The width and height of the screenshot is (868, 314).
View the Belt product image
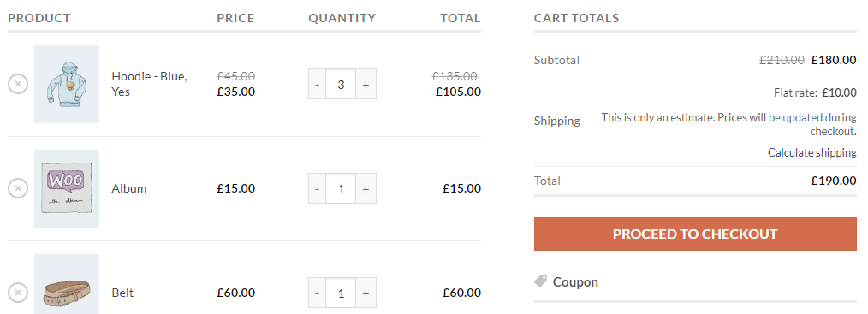point(67,284)
